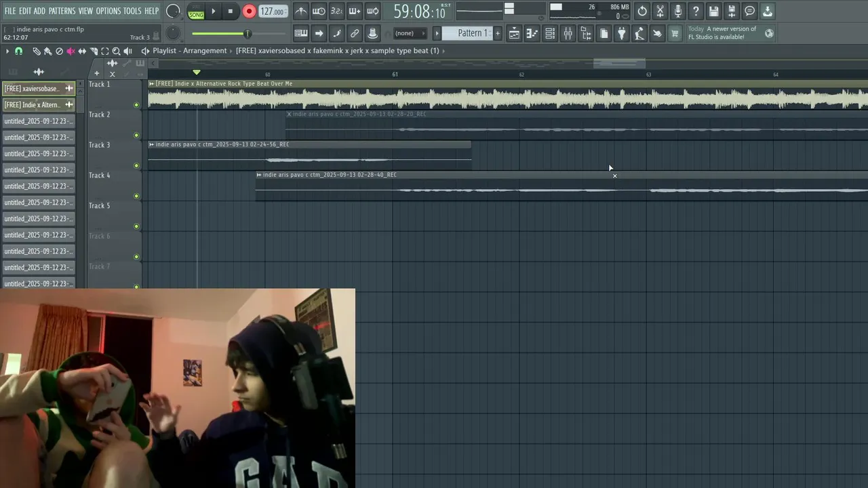This screenshot has height=488, width=868.
Task: Open the metronome toggle icon
Action: click(300, 12)
